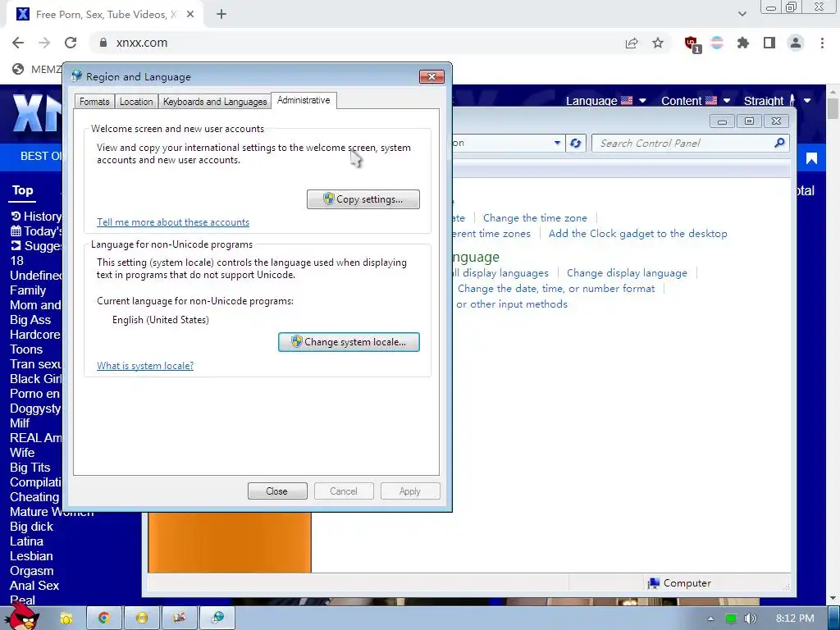Select the globe-and-clock Control Panel taskbar icon

click(217, 619)
